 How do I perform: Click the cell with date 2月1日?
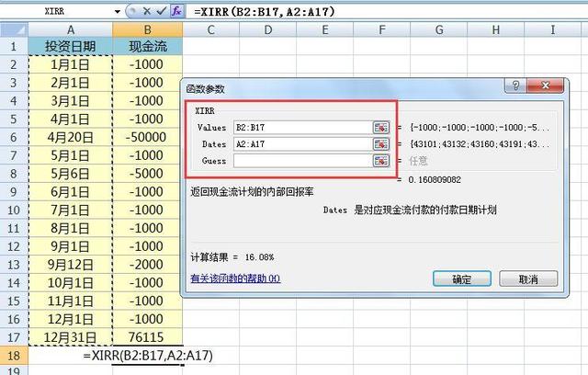tap(70, 83)
